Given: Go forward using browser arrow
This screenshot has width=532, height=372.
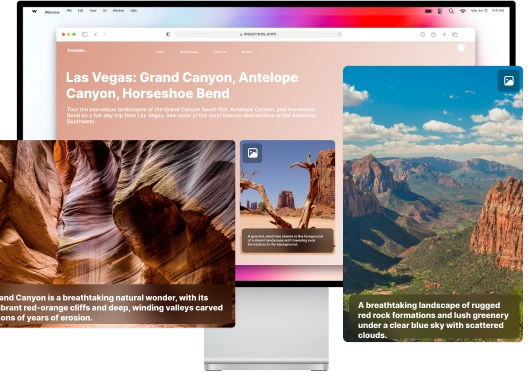Looking at the screenshot, I should [104, 34].
